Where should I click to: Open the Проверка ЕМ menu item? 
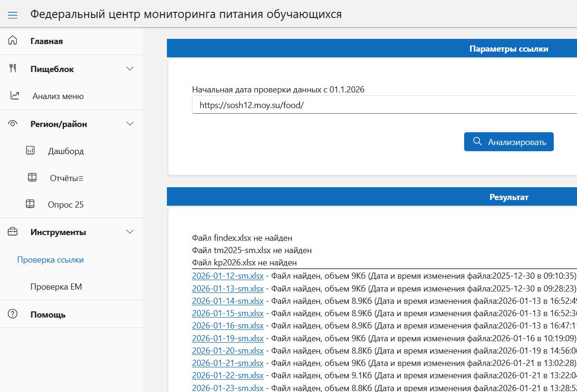(x=56, y=287)
